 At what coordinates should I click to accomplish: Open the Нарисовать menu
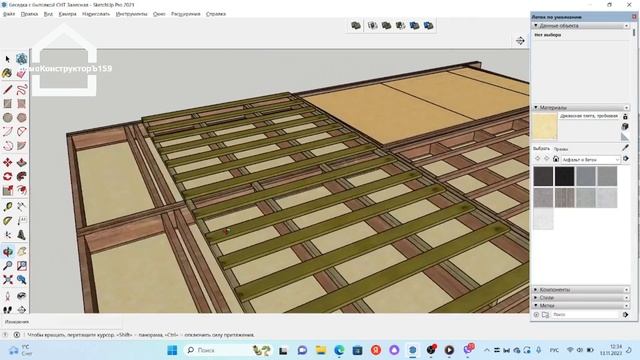click(96, 14)
